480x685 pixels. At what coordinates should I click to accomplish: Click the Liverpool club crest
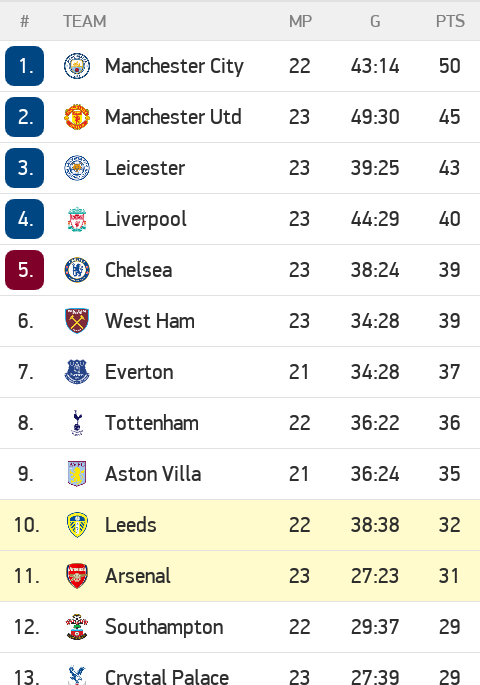[77, 219]
